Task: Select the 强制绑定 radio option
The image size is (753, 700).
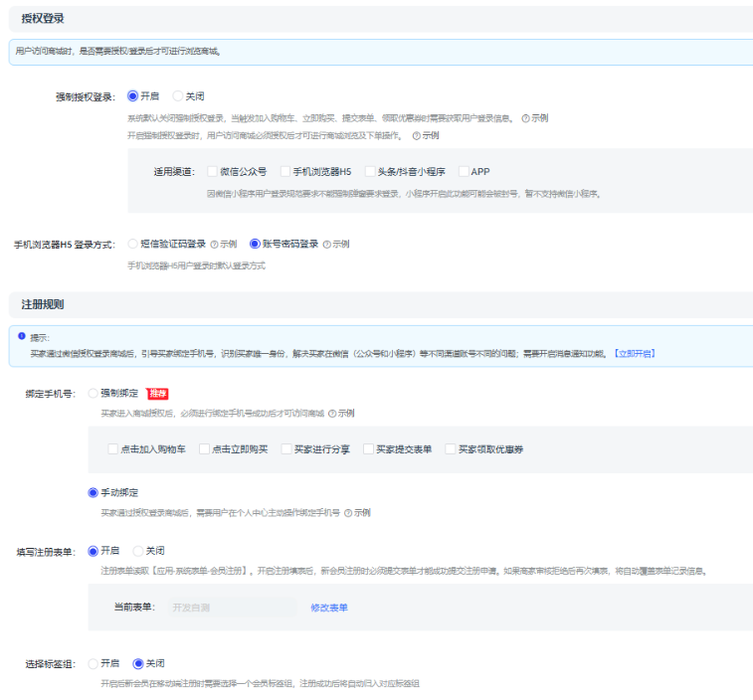Action: click(94, 394)
